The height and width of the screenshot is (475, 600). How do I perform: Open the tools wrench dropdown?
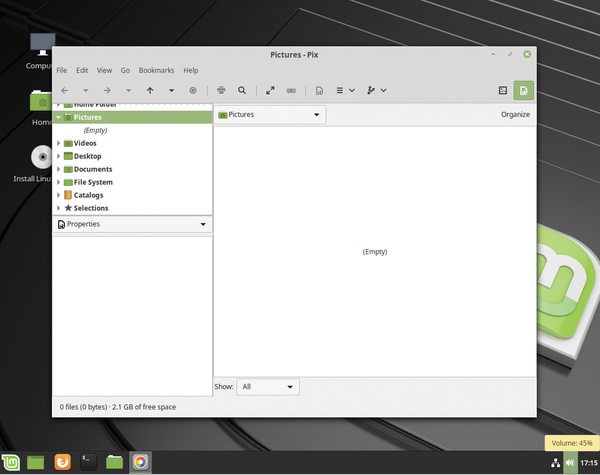coord(377,90)
